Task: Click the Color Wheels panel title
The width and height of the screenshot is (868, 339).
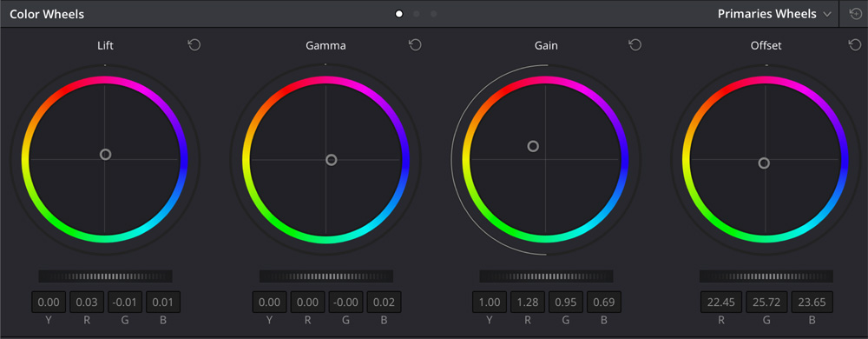Action: click(x=47, y=14)
